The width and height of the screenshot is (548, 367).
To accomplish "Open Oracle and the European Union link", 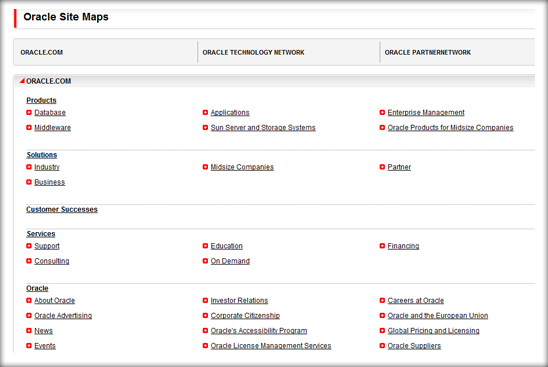I will (x=438, y=316).
